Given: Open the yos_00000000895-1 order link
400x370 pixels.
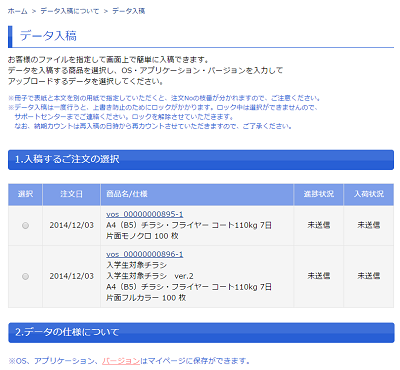Looking at the screenshot, I should point(145,214).
